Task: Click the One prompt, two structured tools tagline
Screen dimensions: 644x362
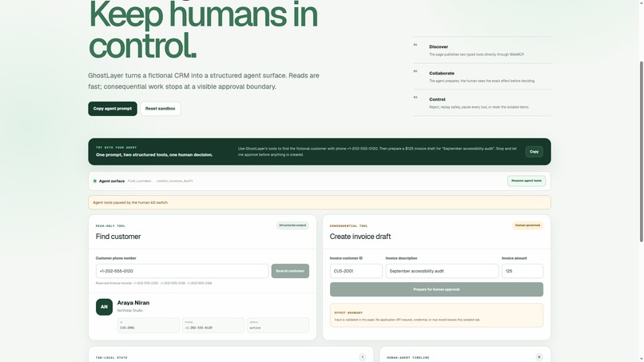Action: point(154,155)
